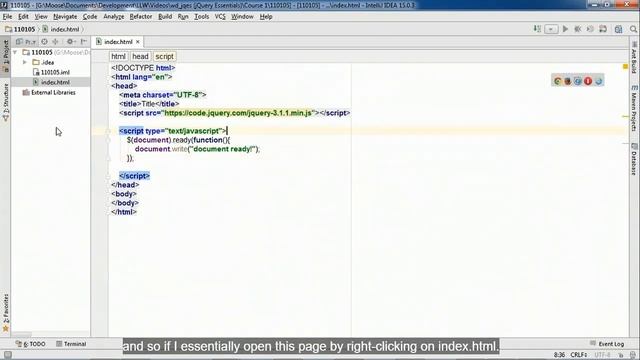Toggle the Project side tool tab
640x360 pixels.
(6, 56)
